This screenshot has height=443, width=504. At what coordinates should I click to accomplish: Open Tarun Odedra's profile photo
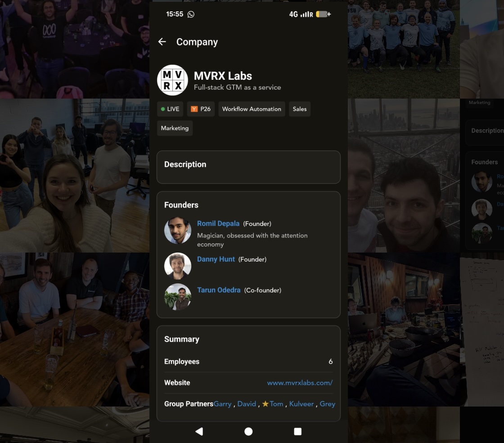click(x=178, y=297)
